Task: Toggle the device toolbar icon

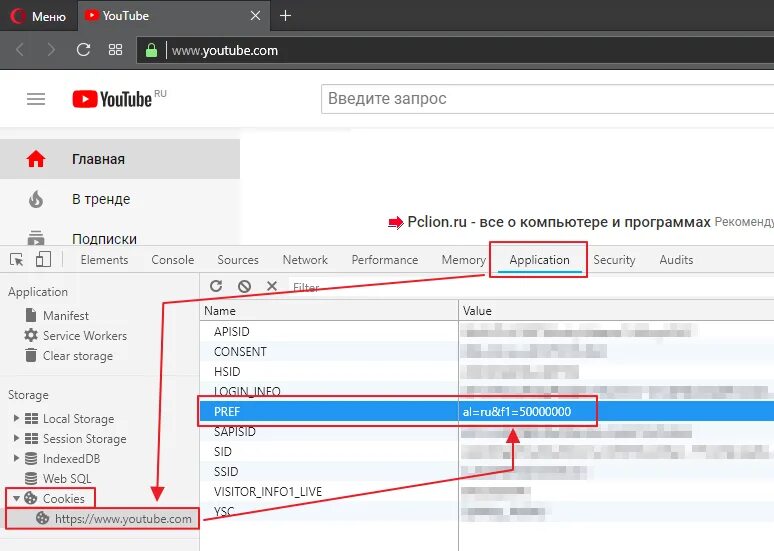Action: point(43,259)
